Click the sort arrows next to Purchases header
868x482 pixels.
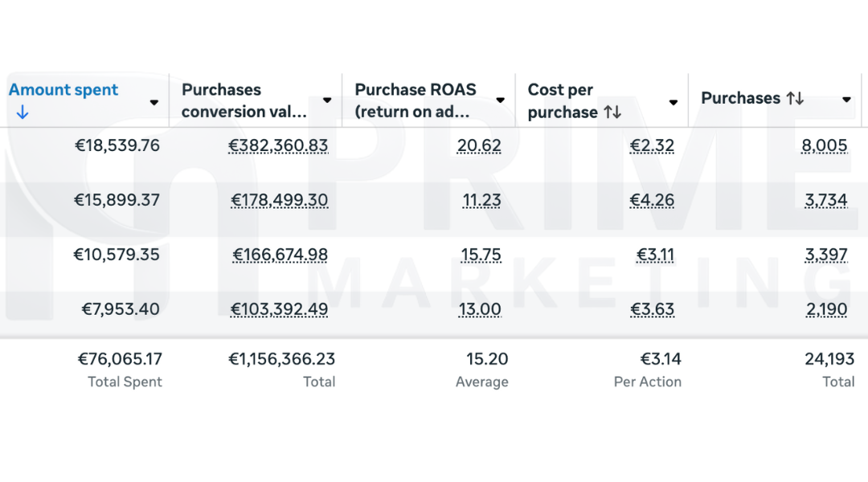pos(795,99)
